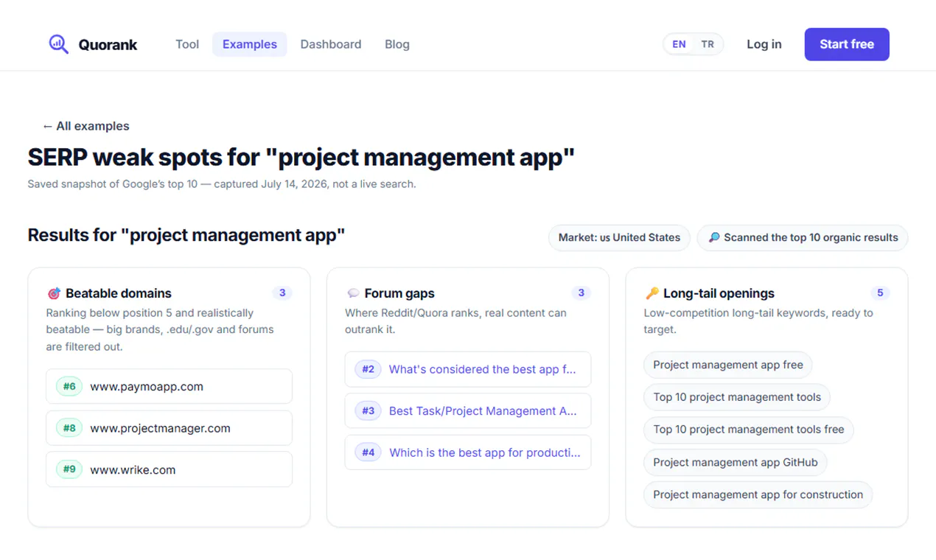The height and width of the screenshot is (560, 936).
Task: Open the Examples nav tab
Action: click(250, 44)
